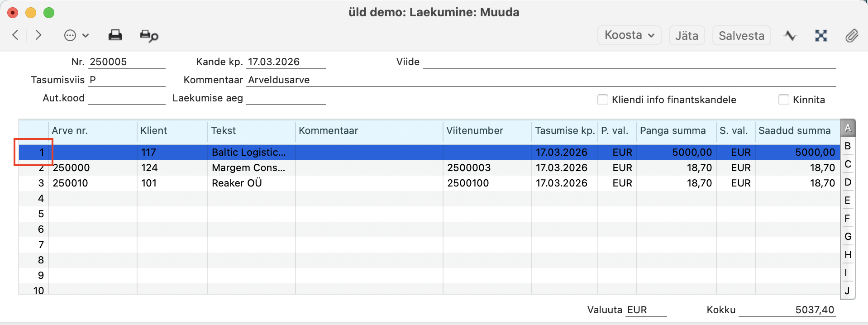Select row 2 with Margem Cons...
868x325 pixels.
pyautogui.click(x=248, y=168)
